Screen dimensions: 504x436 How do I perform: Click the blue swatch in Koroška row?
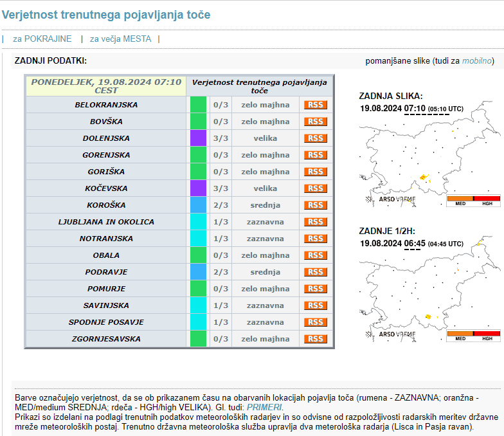coord(198,205)
